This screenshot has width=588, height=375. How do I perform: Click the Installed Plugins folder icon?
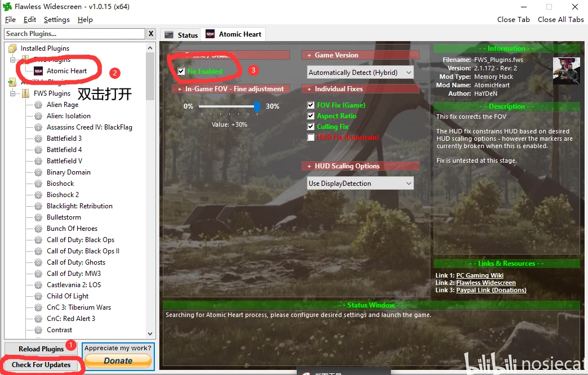[13, 48]
